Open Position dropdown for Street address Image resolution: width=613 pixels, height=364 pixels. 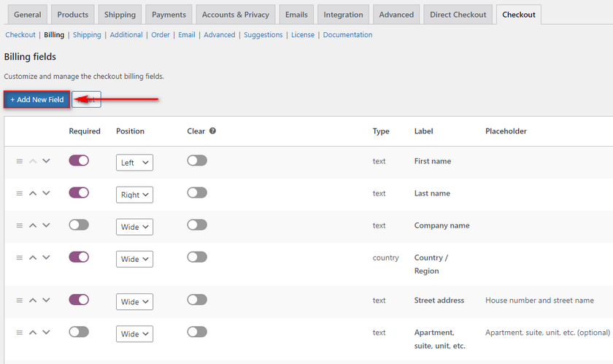coord(134,302)
